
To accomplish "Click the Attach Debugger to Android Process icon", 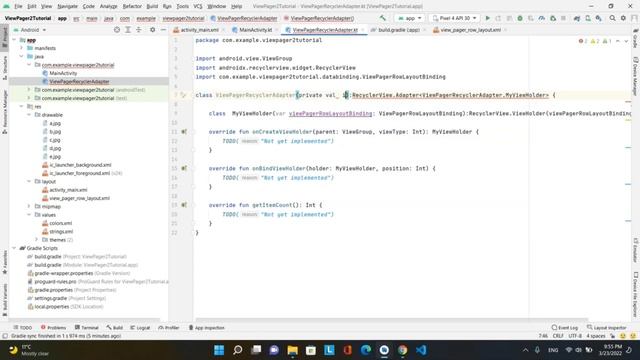I will click(x=553, y=18).
